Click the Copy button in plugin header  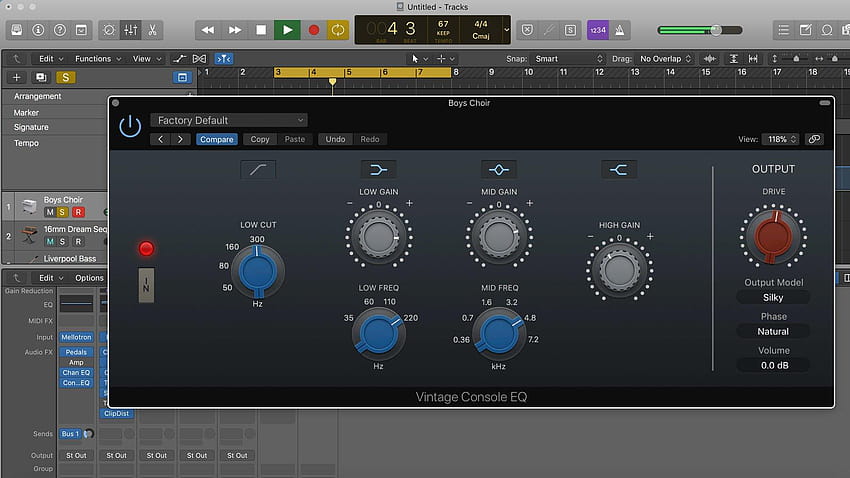260,139
